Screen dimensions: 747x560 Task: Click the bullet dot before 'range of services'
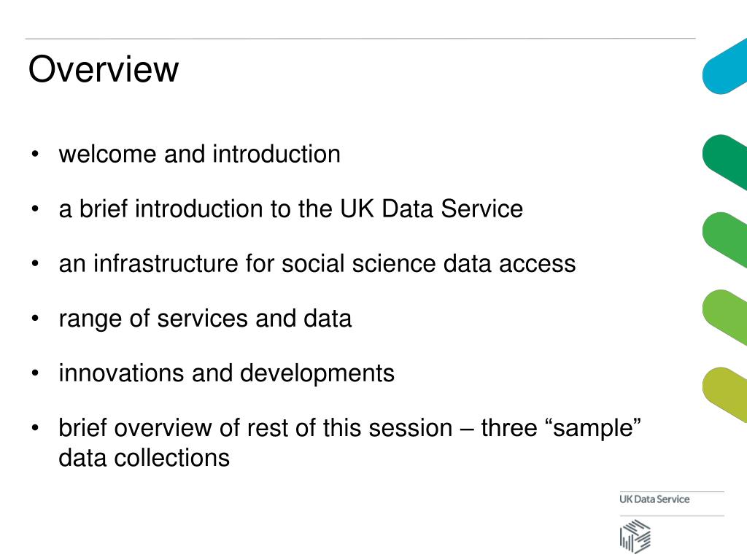pyautogui.click(x=35, y=318)
